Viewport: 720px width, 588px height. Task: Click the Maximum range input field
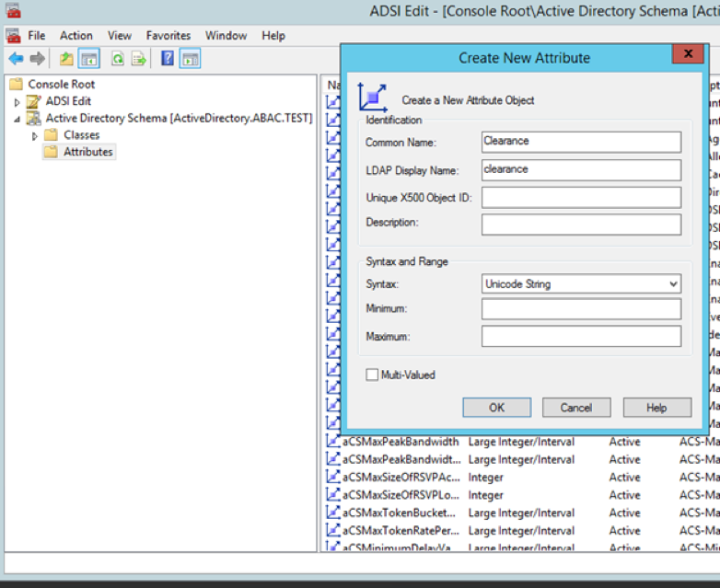581,336
